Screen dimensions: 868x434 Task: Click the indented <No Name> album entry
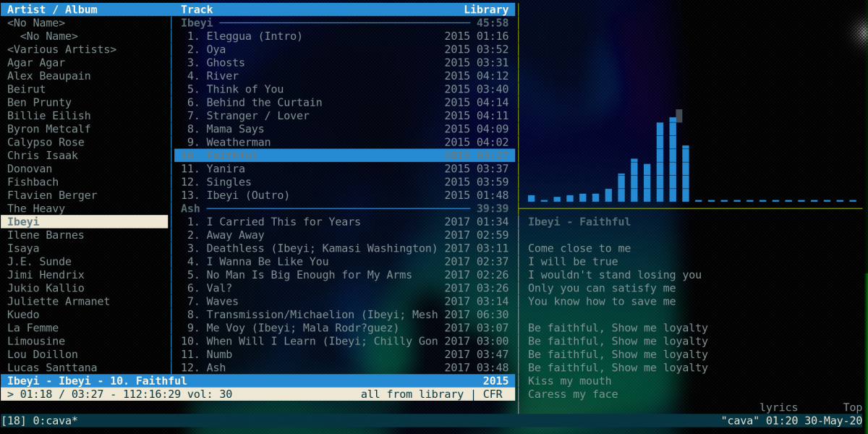(48, 36)
